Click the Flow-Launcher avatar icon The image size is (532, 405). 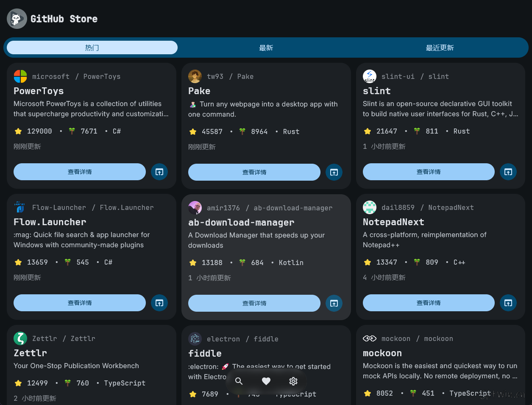20,207
